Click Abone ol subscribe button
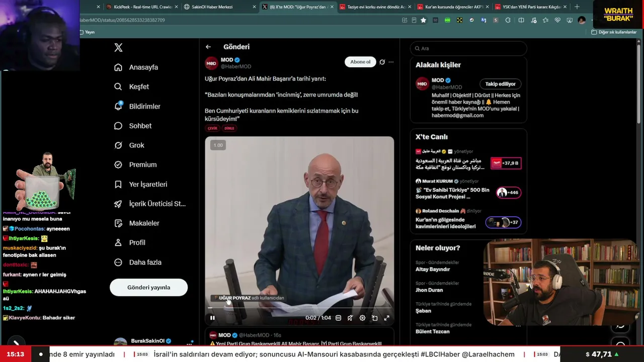Screen dimensions: 644x362 pyautogui.click(x=360, y=62)
